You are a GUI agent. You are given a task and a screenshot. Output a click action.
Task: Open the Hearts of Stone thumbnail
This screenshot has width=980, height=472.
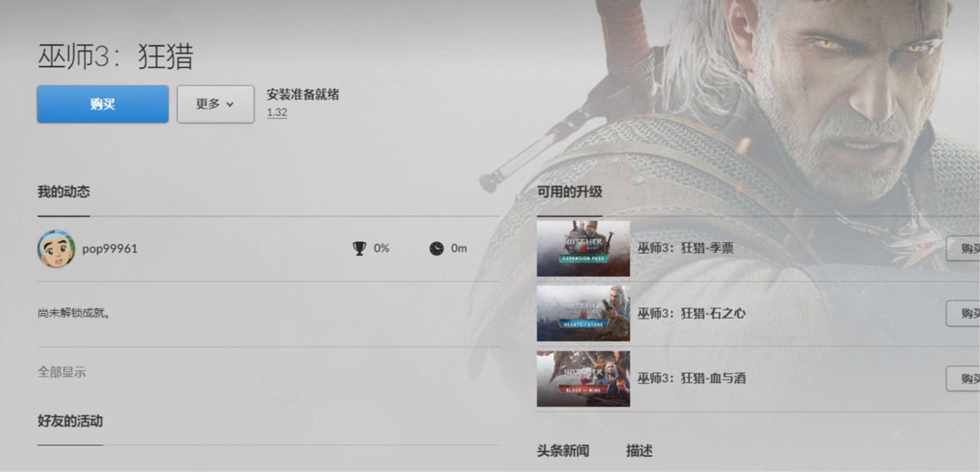583,313
